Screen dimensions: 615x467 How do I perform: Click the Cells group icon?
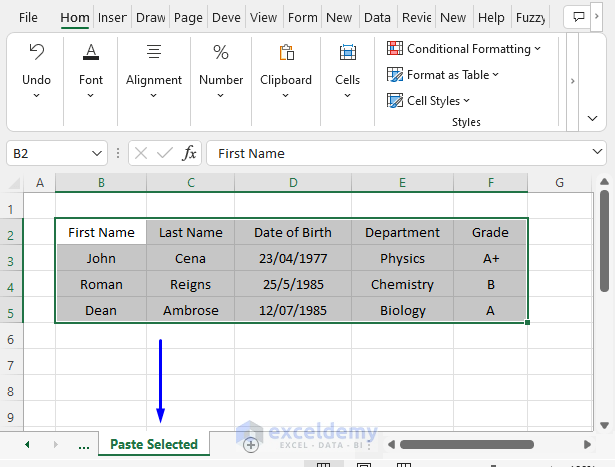tap(347, 53)
